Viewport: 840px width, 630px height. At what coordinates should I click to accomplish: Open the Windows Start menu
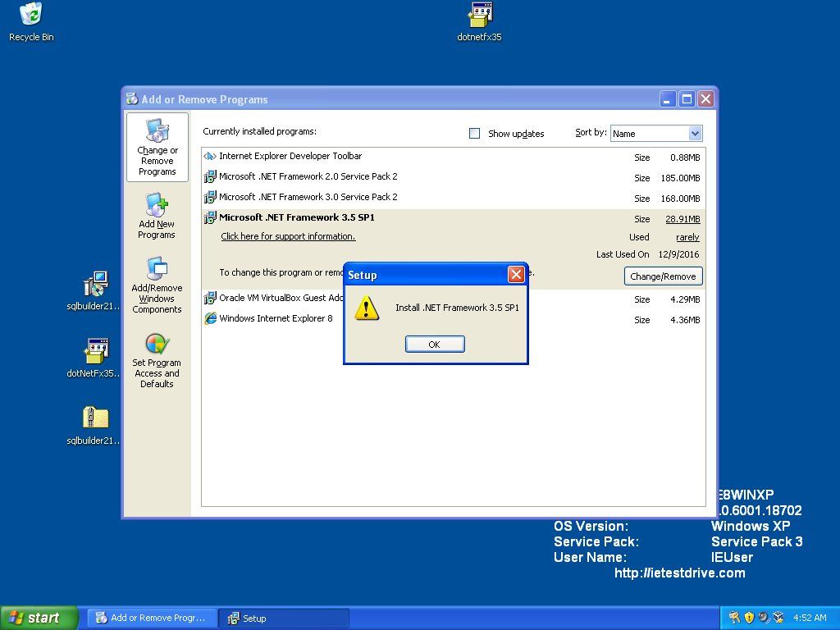point(39,618)
